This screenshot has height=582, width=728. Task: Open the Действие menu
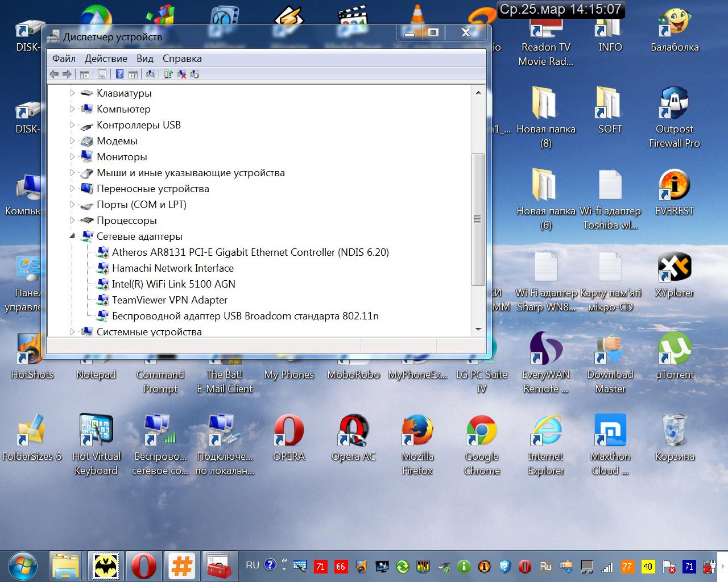[106, 59]
